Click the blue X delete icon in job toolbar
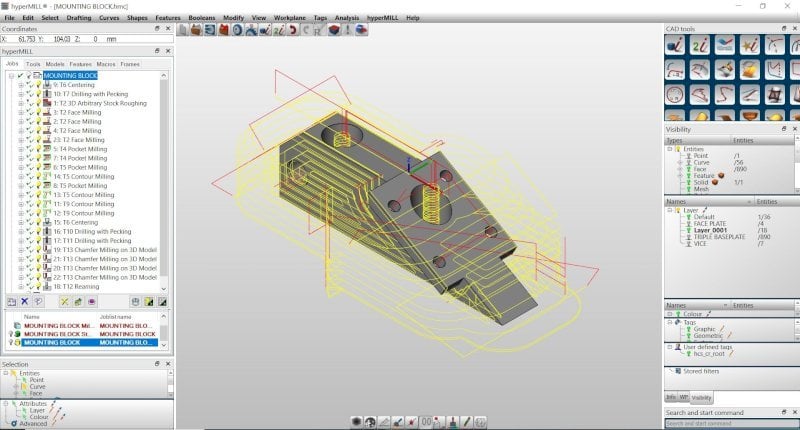The width and height of the screenshot is (800, 430). [x=24, y=302]
